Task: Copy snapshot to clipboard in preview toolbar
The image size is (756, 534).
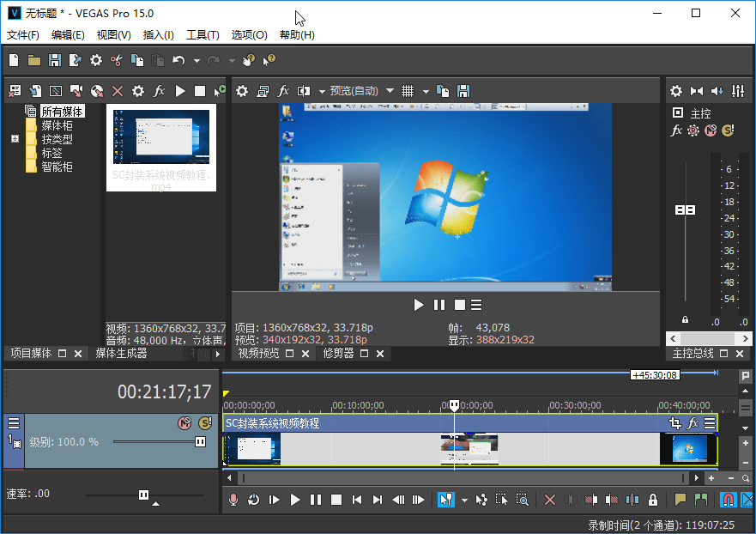Action: point(443,91)
